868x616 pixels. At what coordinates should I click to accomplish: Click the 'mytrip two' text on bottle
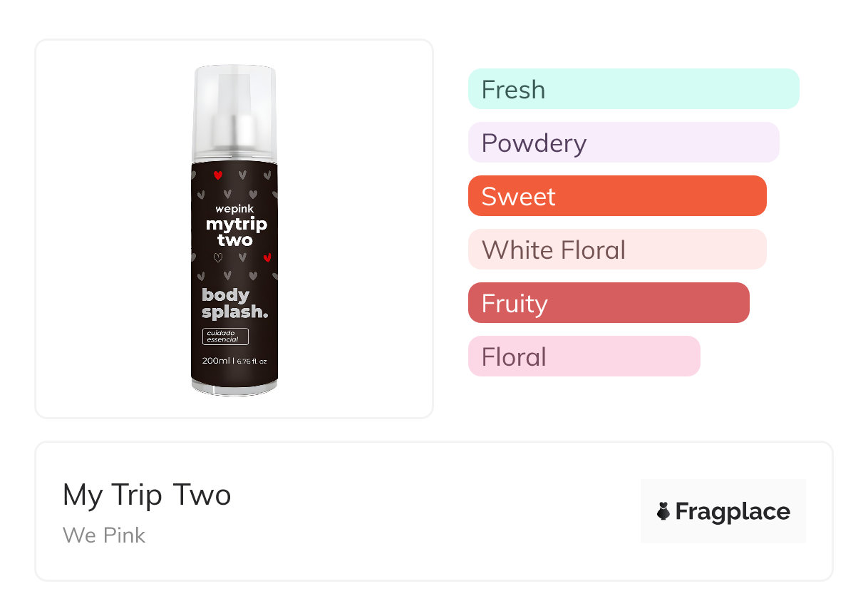point(236,232)
